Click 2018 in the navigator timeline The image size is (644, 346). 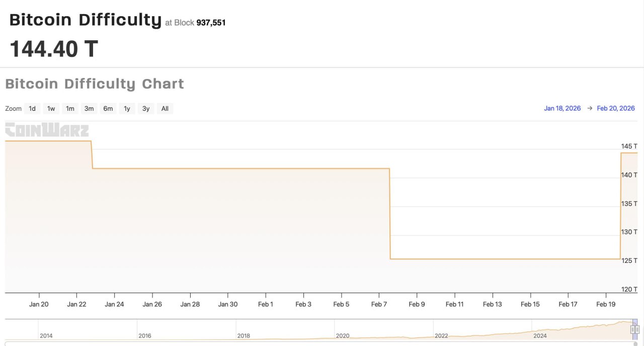click(x=244, y=335)
